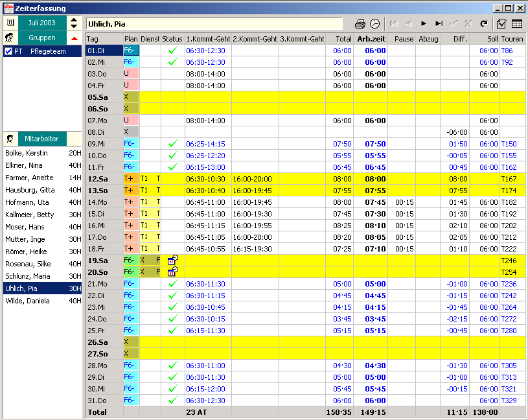The image size is (528, 420).
Task: Step the month up from Juli 2003
Action: click(x=75, y=19)
